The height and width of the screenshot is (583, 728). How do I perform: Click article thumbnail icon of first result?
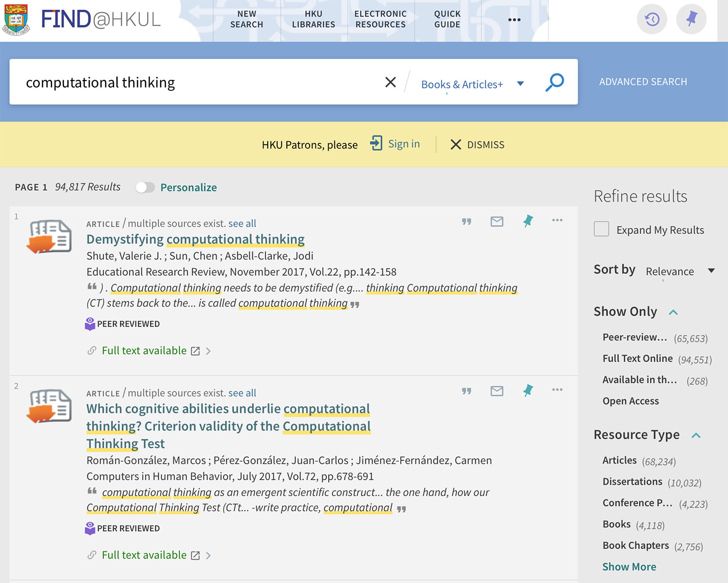click(x=49, y=236)
